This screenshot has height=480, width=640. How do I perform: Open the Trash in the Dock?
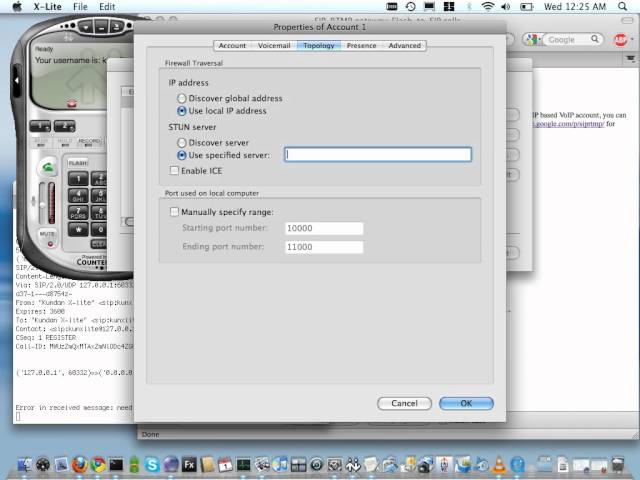pyautogui.click(x=619, y=464)
